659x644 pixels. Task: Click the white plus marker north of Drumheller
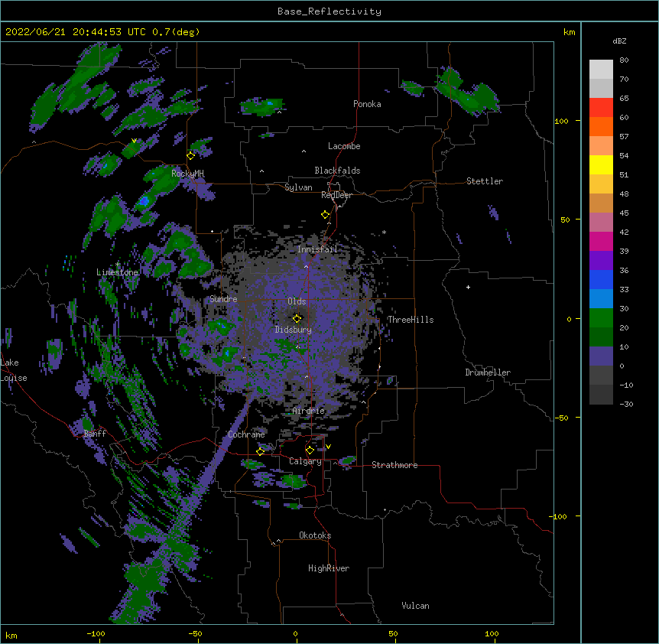coord(468,287)
